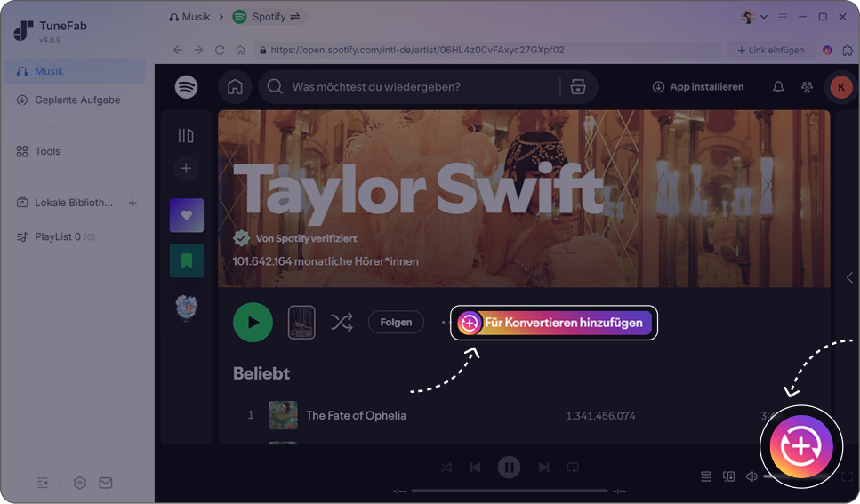Open the connect to device icon

coord(729,476)
